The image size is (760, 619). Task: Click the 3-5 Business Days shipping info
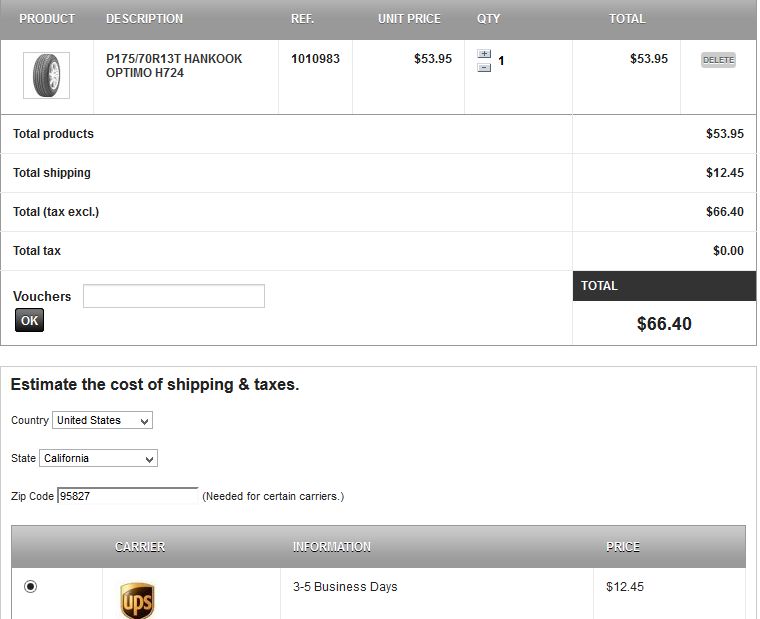point(345,587)
